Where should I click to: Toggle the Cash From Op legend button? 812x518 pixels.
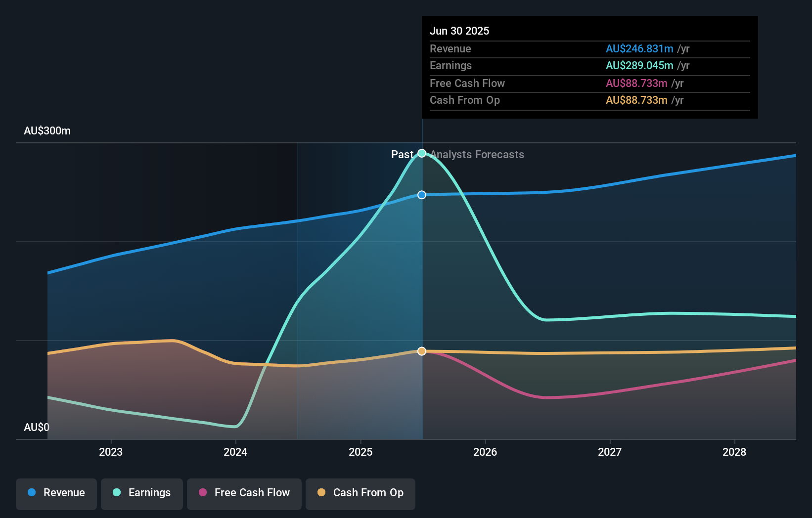[x=361, y=494]
